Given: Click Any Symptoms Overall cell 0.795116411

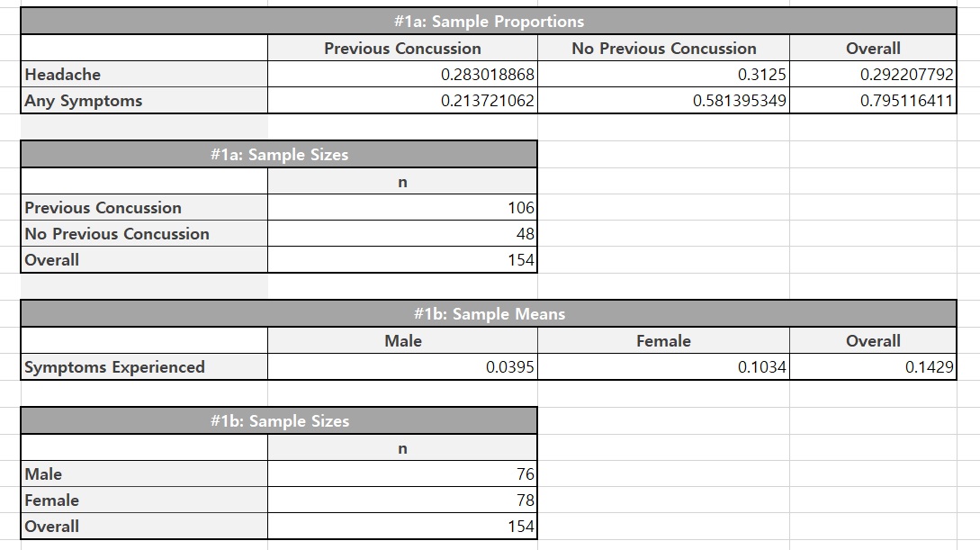Looking at the screenshot, I should [x=873, y=101].
